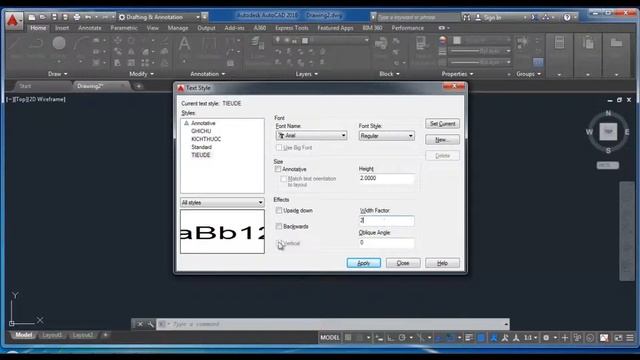The image size is (640, 360).
Task: Click the N compass direction on ViewCube
Action: tap(608, 113)
